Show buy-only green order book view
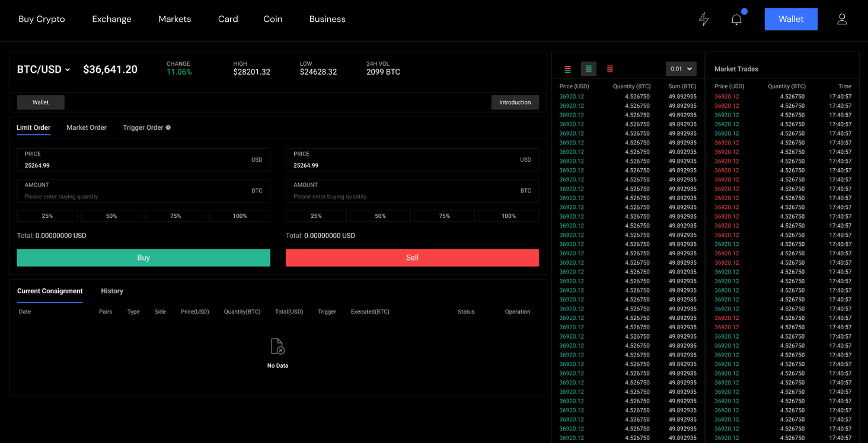This screenshot has height=443, width=868. point(588,69)
